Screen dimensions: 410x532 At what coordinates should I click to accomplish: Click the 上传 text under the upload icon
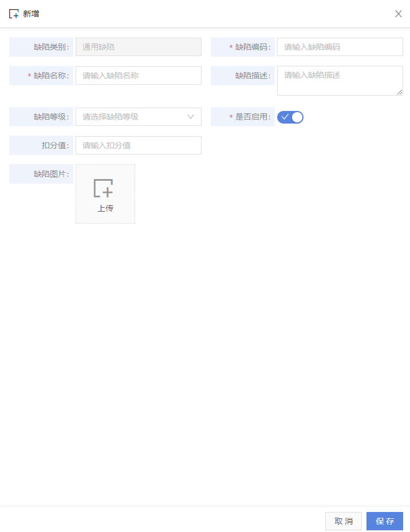coord(105,208)
